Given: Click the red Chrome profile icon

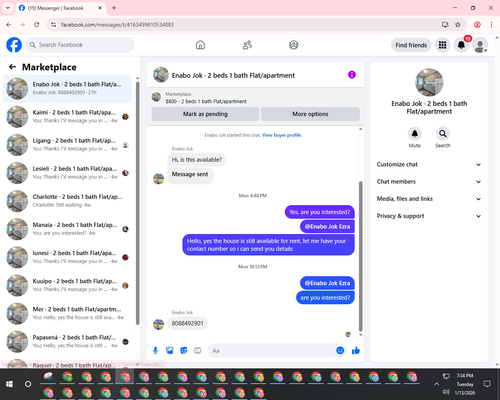Looking at the screenshot, I should point(477,24).
